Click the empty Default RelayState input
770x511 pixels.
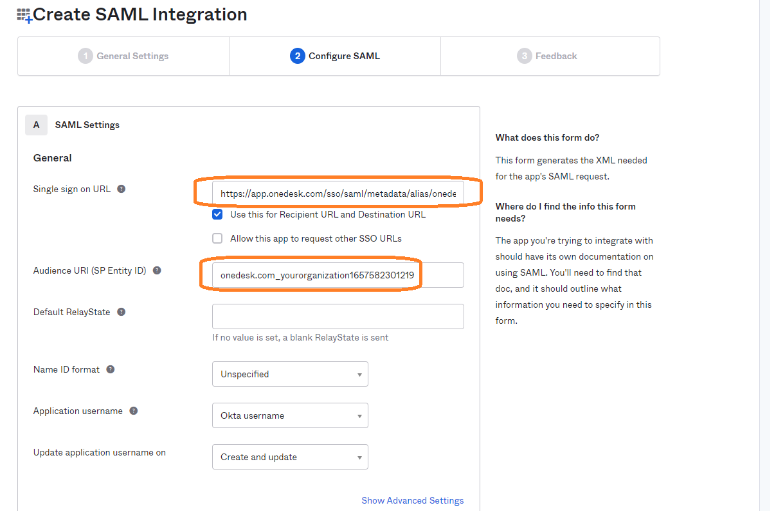337,316
